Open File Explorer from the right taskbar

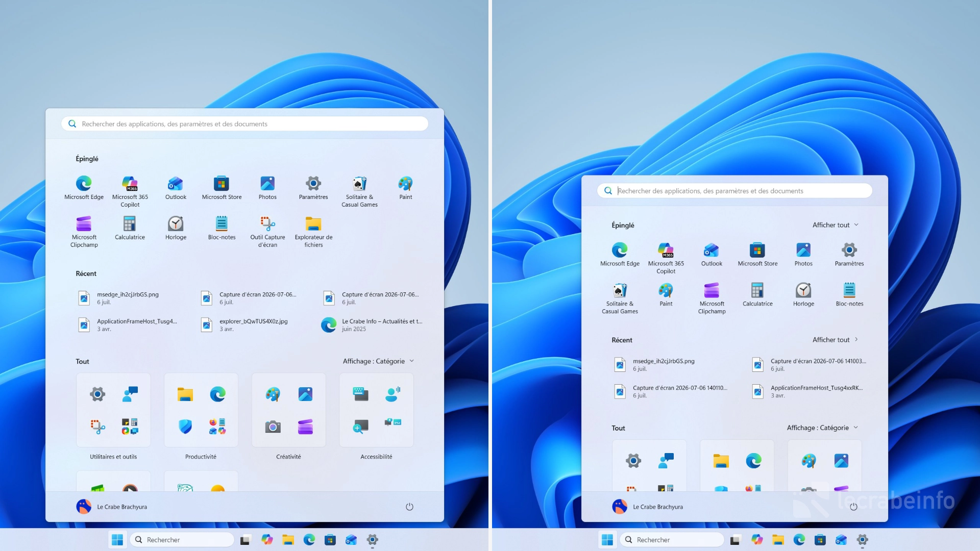pos(778,540)
